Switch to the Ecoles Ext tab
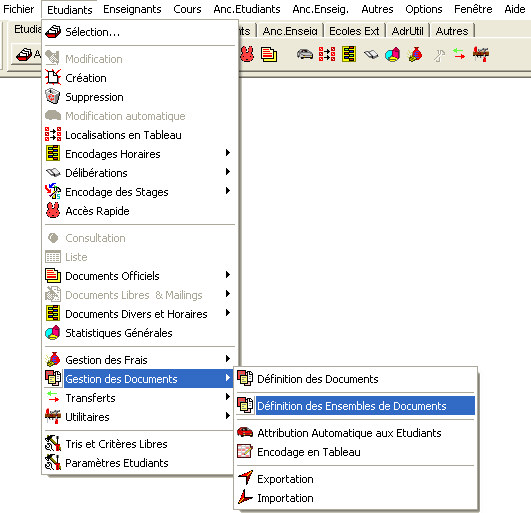Image resolution: width=531 pixels, height=513 pixels. pos(354,31)
